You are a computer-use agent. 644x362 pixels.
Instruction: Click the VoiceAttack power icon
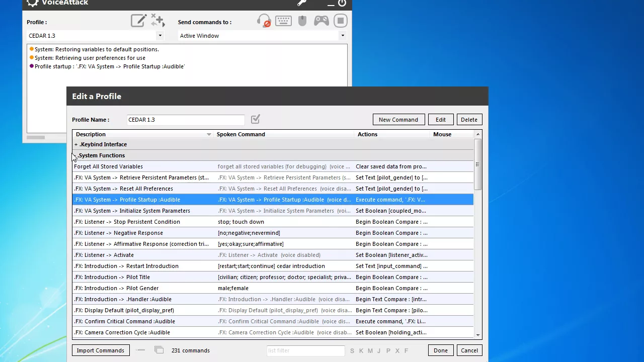342,3
